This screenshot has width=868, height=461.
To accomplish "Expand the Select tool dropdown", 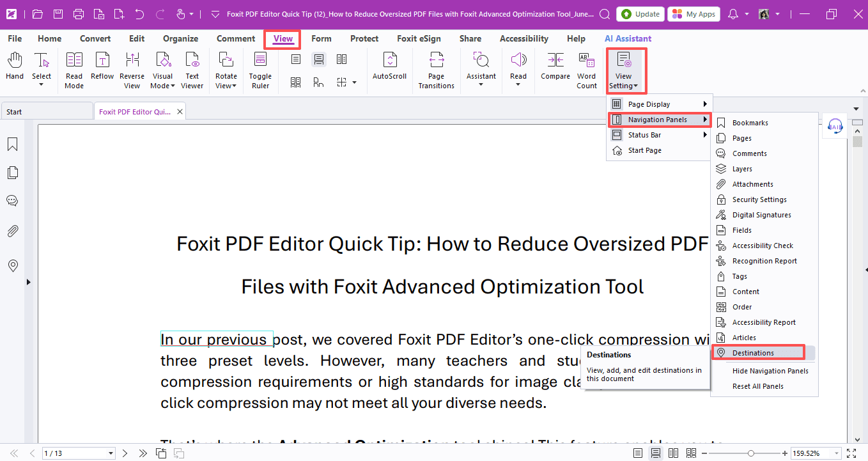I will [42, 84].
